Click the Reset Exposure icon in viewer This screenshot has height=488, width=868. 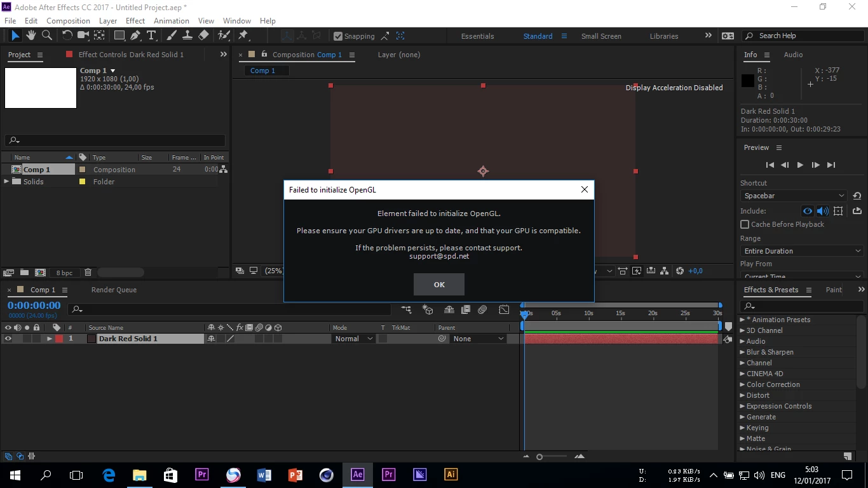679,271
